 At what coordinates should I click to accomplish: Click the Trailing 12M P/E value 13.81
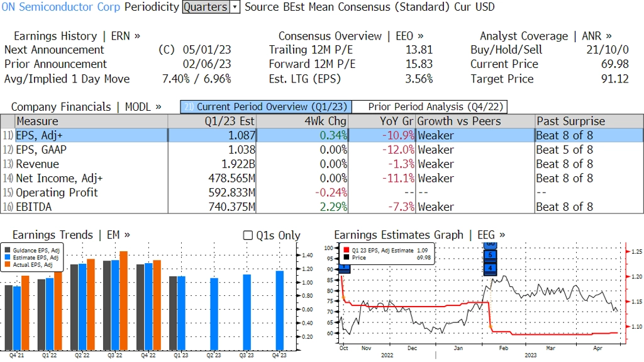coord(419,50)
